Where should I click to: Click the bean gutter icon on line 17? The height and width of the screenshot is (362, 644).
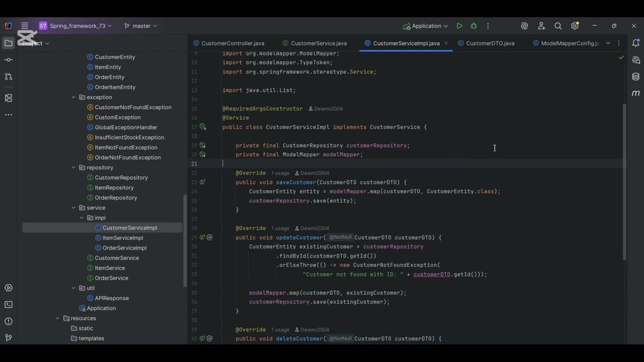(x=202, y=127)
